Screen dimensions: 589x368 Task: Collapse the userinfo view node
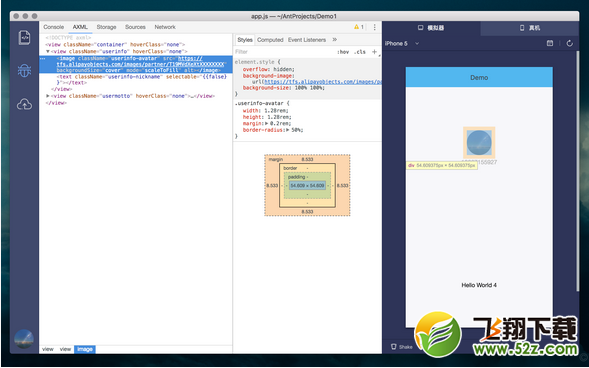pyautogui.click(x=48, y=51)
